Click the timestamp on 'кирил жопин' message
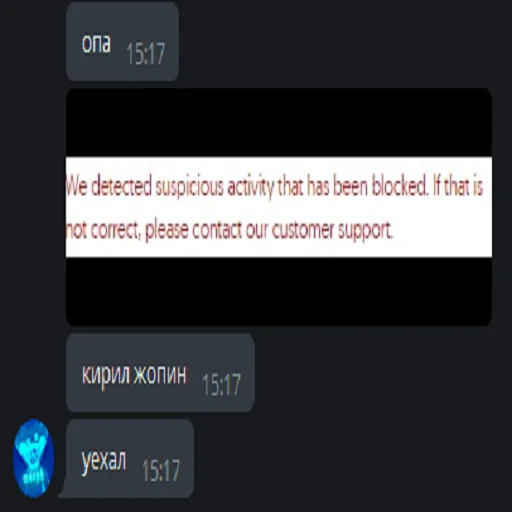Screen dimensions: 512x512 coord(221,384)
